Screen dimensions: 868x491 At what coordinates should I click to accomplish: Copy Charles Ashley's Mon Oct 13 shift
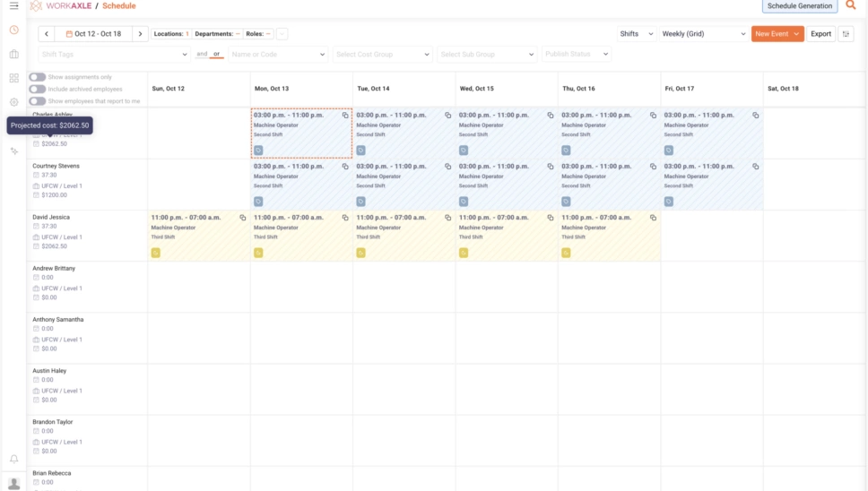[x=345, y=115]
